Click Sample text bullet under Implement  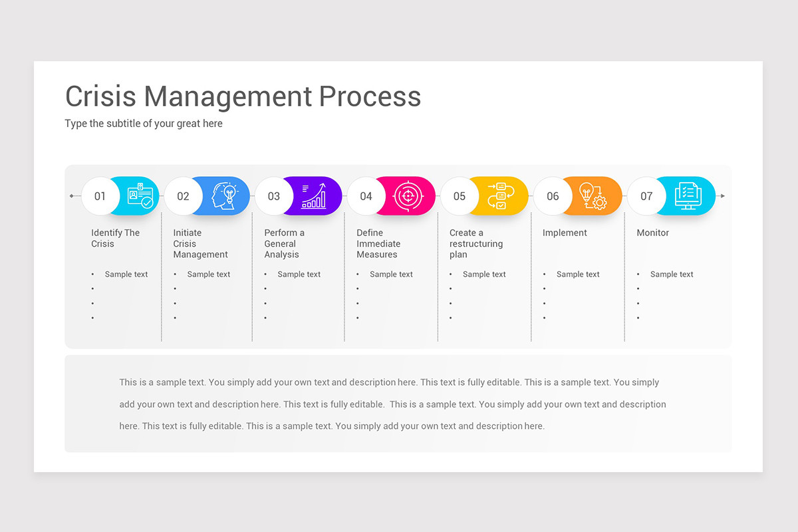click(x=578, y=274)
